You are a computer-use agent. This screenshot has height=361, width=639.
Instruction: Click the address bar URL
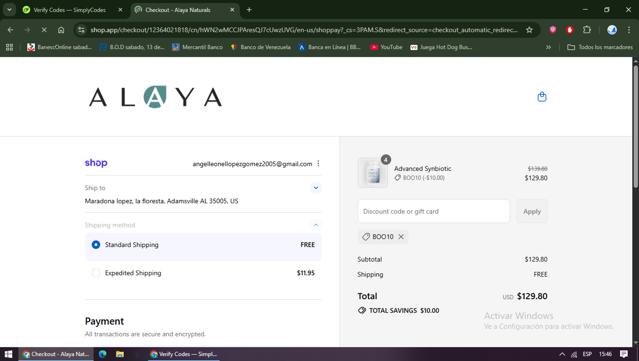tap(304, 30)
